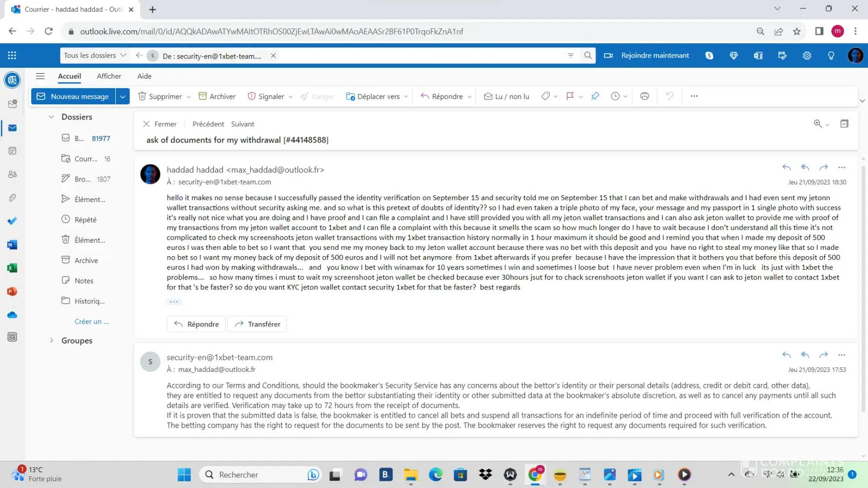Image resolution: width=868 pixels, height=488 pixels.
Task: Open the Notes folder
Action: coord(84,281)
